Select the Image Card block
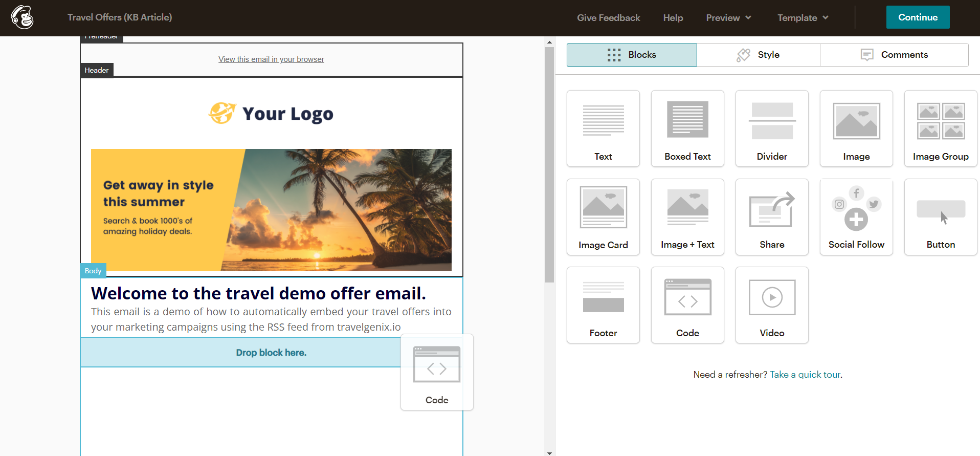Viewport: 980px width, 456px height. [x=603, y=217]
